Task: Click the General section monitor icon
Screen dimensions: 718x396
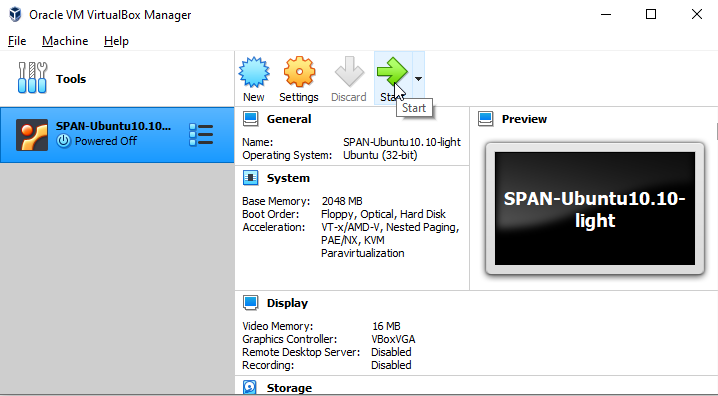Action: (250, 119)
